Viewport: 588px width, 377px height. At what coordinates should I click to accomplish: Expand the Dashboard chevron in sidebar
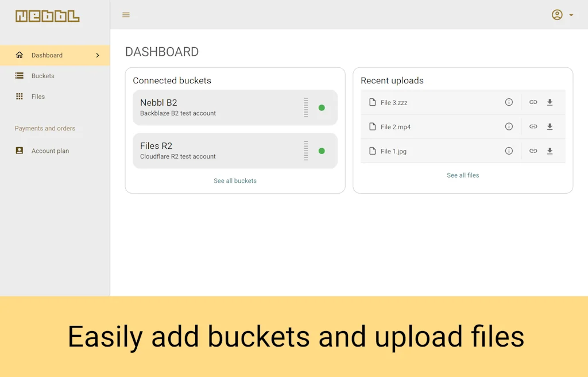(x=98, y=55)
